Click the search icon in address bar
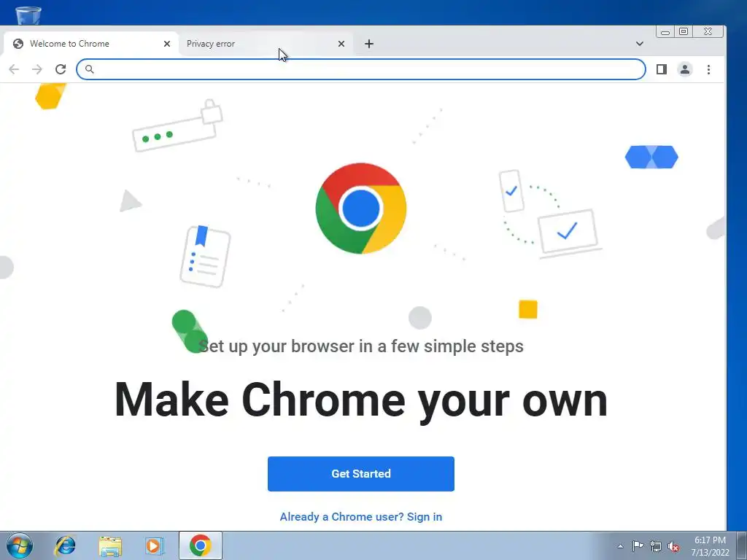This screenshot has height=560, width=747. click(89, 69)
